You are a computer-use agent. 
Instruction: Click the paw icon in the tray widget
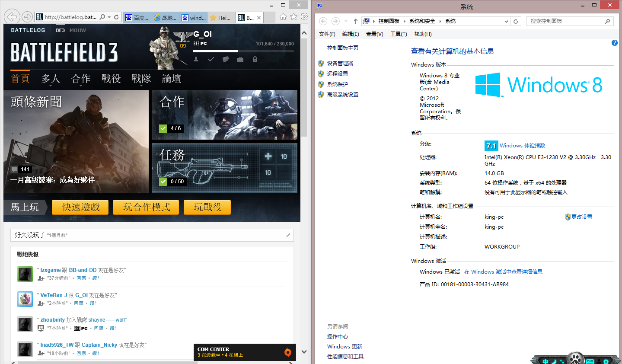tap(576, 358)
